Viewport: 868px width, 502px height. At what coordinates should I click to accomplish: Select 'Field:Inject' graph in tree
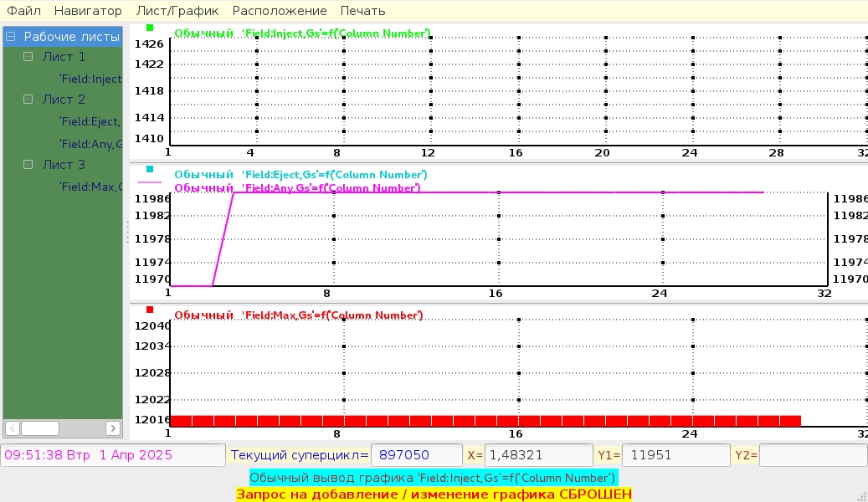(90, 79)
